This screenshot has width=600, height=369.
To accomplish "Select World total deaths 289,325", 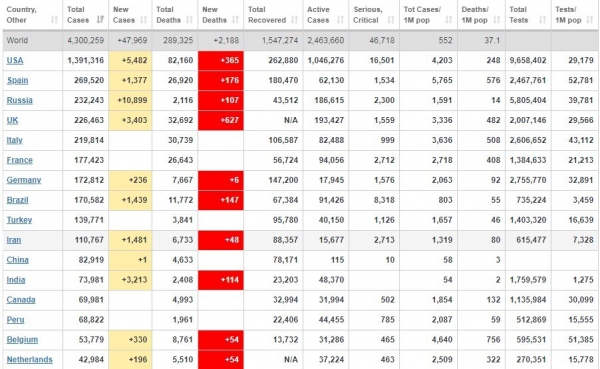I will 178,40.
